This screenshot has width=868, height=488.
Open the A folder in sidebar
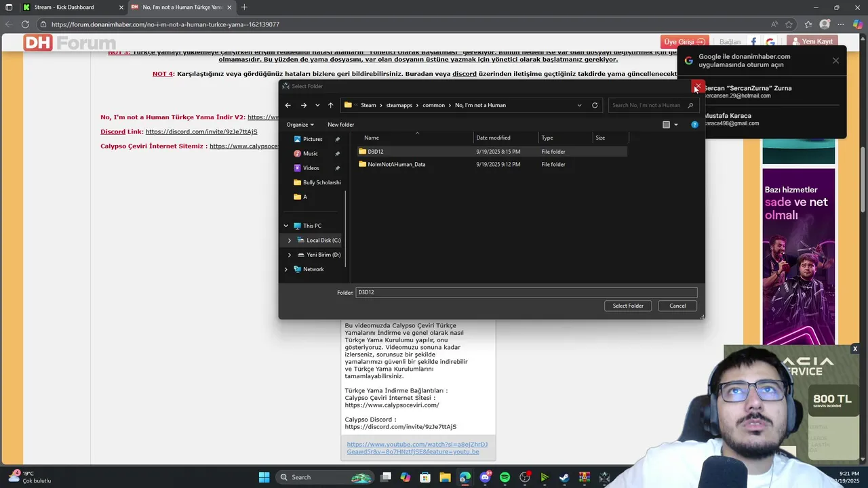(x=300, y=197)
